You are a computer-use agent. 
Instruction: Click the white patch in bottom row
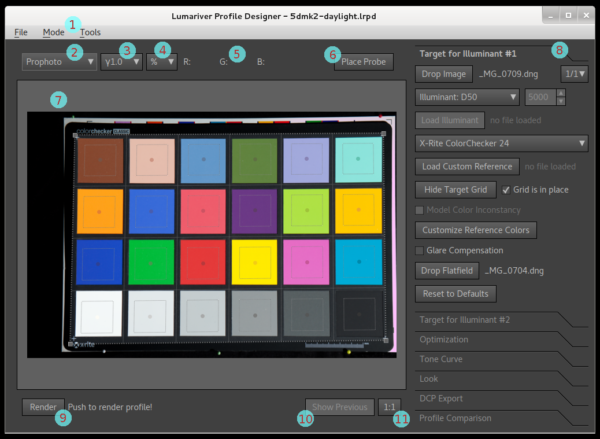click(98, 313)
